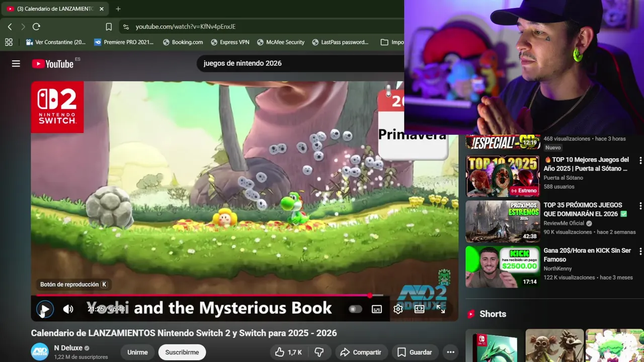Open the Express VPN bookmark
The width and height of the screenshot is (644, 362).
(x=229, y=42)
